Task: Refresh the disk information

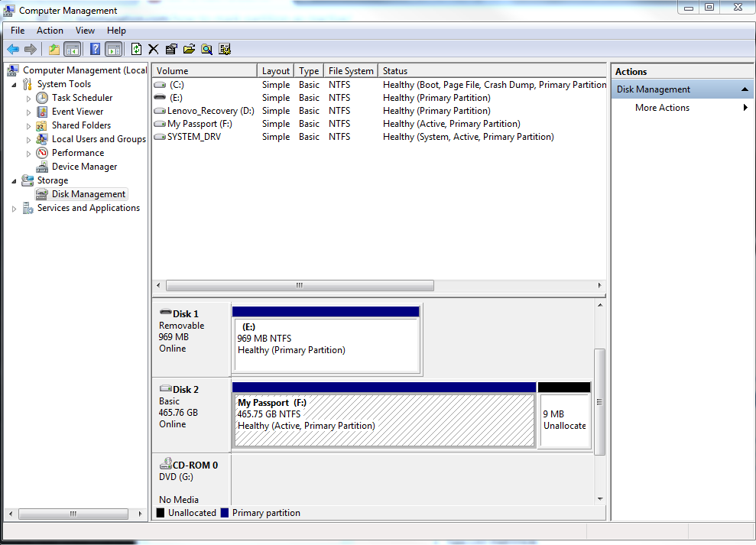Action: pos(136,48)
